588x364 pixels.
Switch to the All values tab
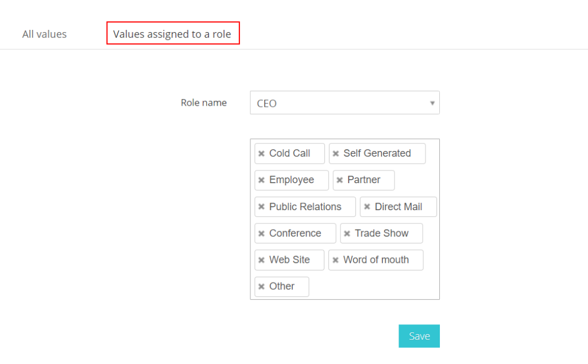(44, 34)
